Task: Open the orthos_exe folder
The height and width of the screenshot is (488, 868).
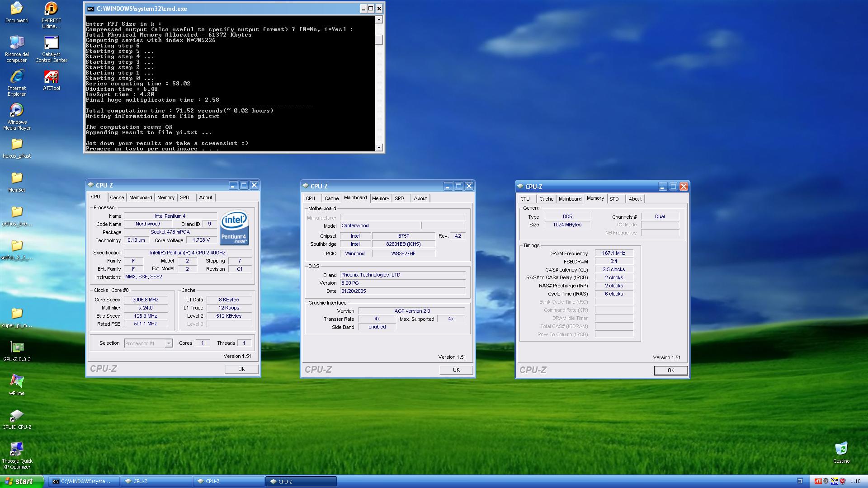Action: [x=17, y=216]
